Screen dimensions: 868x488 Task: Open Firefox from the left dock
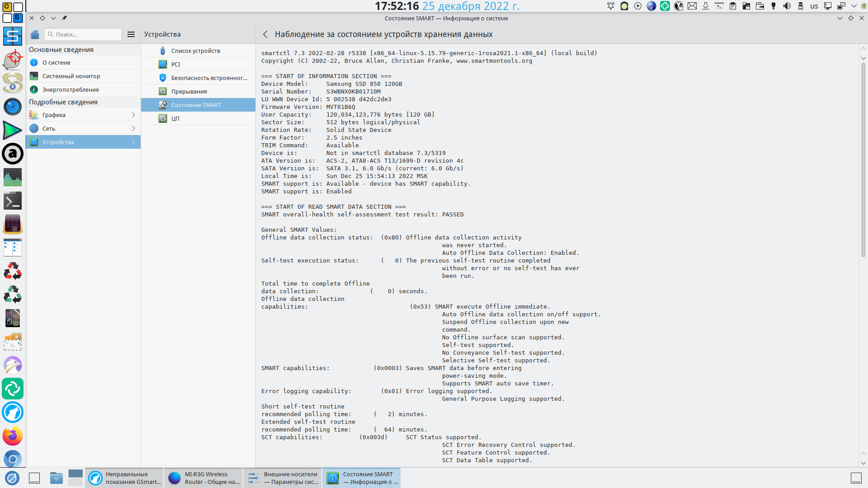tap(12, 436)
